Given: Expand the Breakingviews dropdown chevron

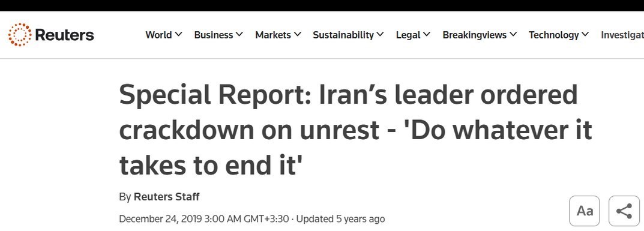Looking at the screenshot, I should 513,35.
